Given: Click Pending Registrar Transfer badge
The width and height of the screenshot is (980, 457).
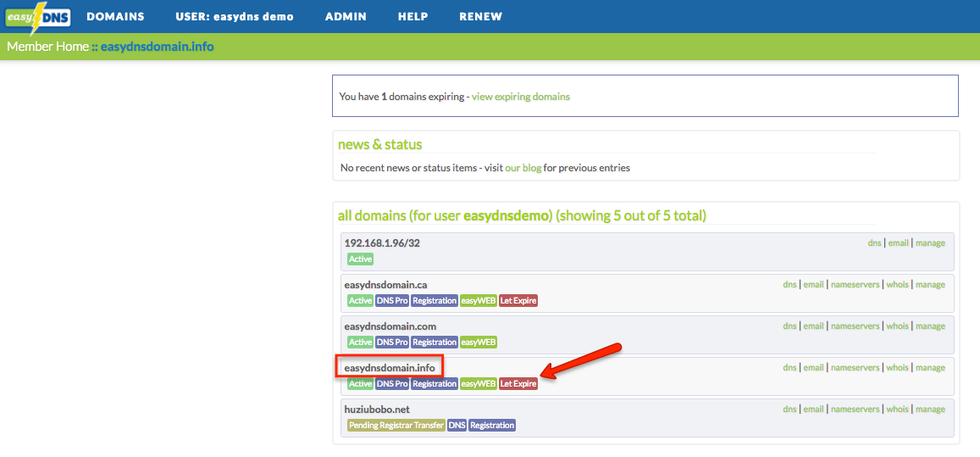Looking at the screenshot, I should point(396,425).
